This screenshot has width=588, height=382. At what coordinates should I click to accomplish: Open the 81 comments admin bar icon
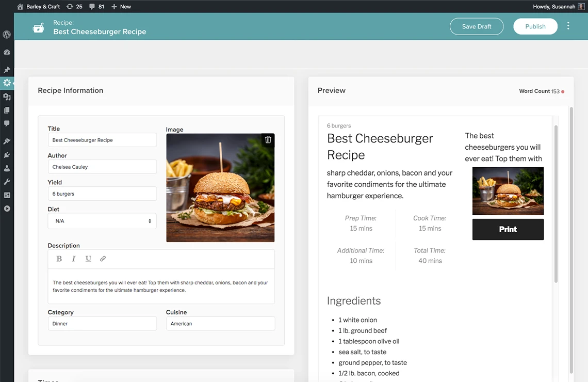pos(92,6)
